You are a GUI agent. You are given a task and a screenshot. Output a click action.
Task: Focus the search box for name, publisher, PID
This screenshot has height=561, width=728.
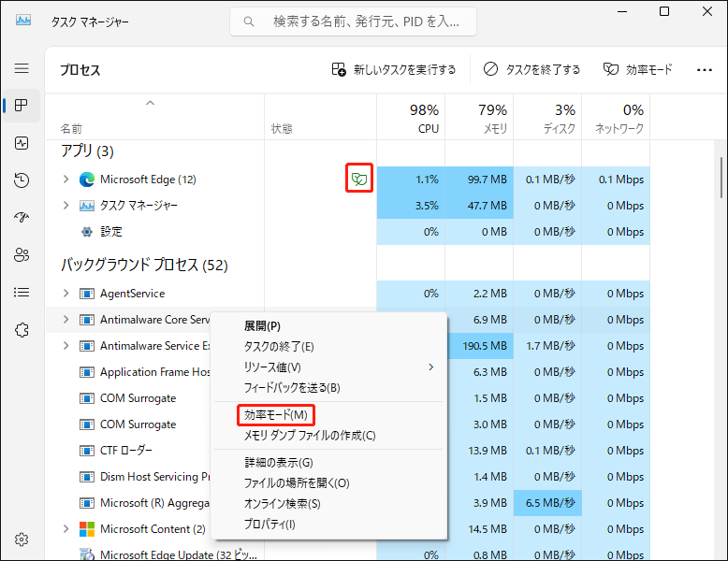(353, 22)
